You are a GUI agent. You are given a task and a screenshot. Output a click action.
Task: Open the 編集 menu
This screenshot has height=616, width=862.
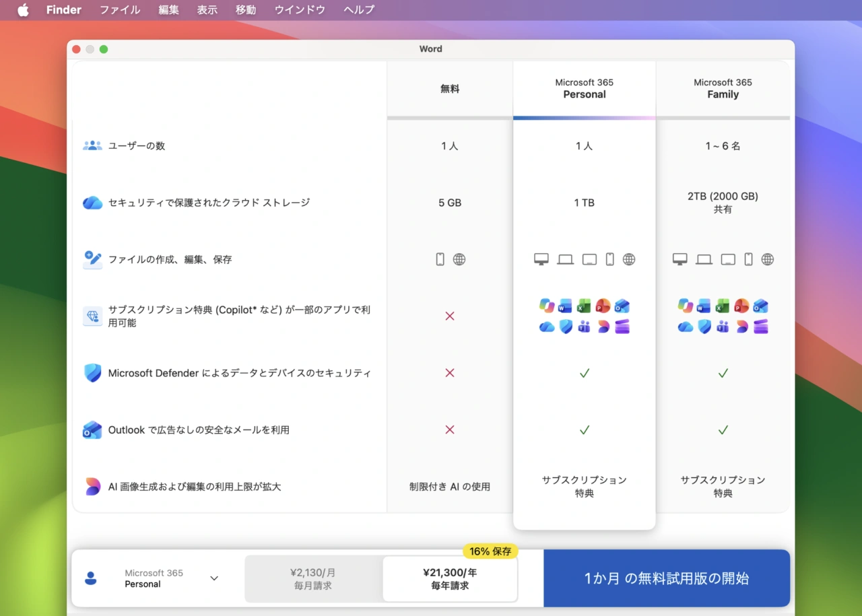click(x=168, y=10)
